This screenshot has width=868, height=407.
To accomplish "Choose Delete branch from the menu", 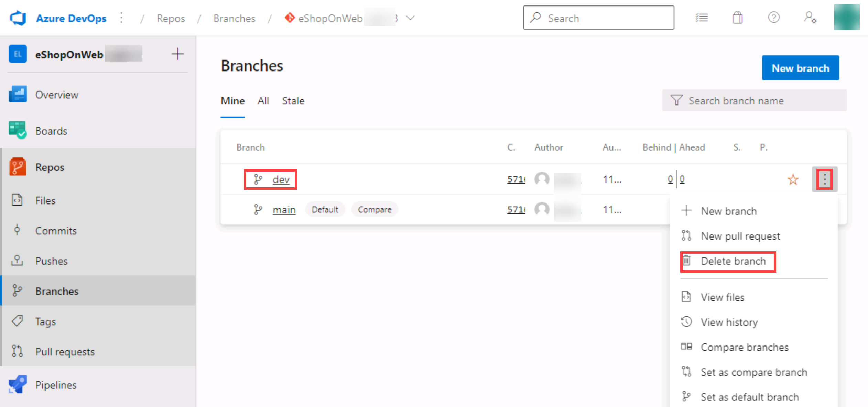I will (754, 261).
